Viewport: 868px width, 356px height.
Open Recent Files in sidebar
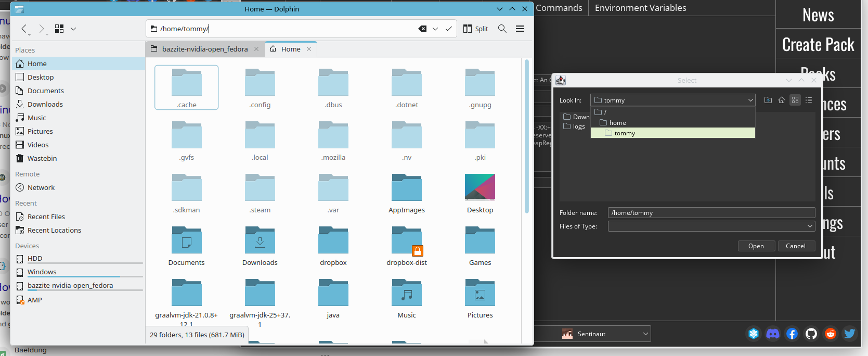pos(78,217)
